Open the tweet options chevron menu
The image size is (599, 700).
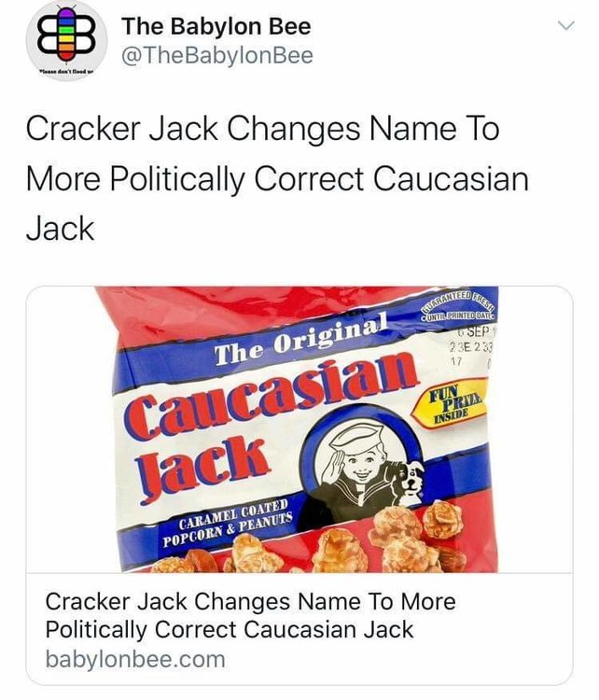point(566,26)
